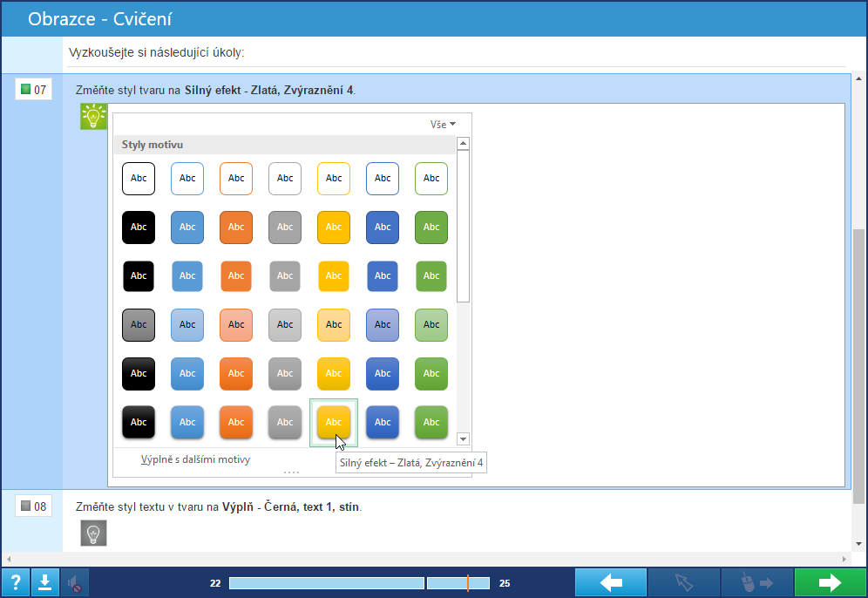Choose the blue outlined Abc style in first row
Image resolution: width=868 pixels, height=598 pixels.
click(187, 179)
